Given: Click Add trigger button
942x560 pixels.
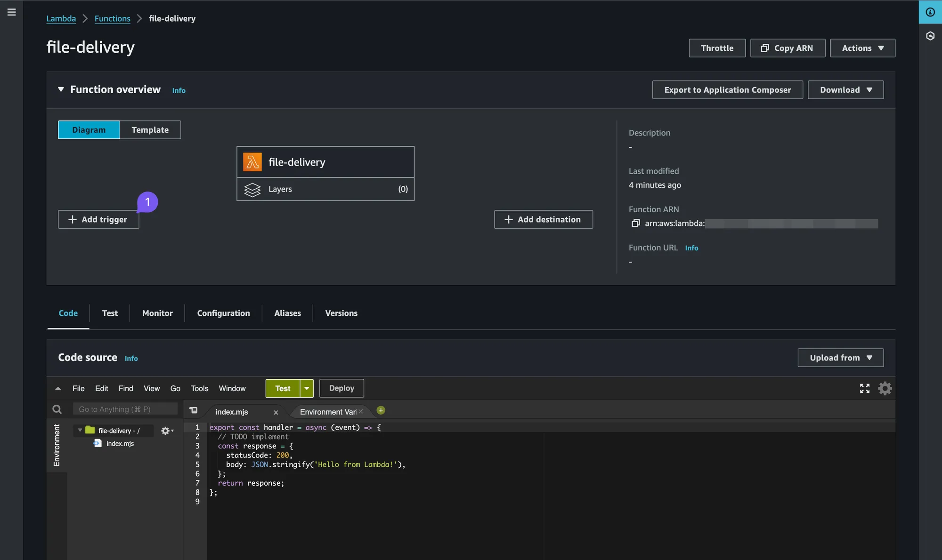Looking at the screenshot, I should 98,219.
